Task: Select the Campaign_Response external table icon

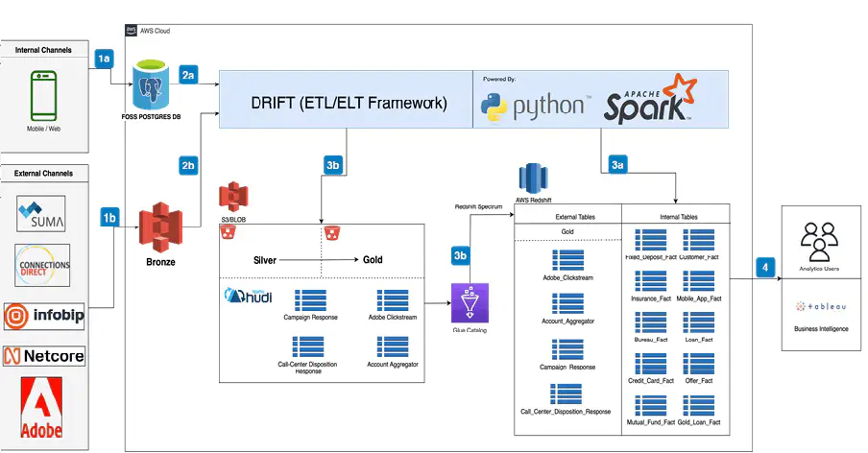Action: (568, 349)
